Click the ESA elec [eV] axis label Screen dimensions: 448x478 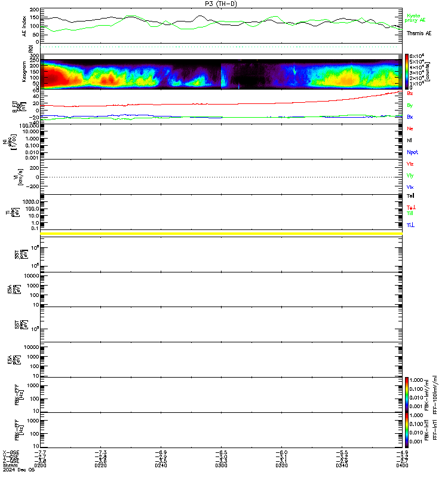(14, 360)
